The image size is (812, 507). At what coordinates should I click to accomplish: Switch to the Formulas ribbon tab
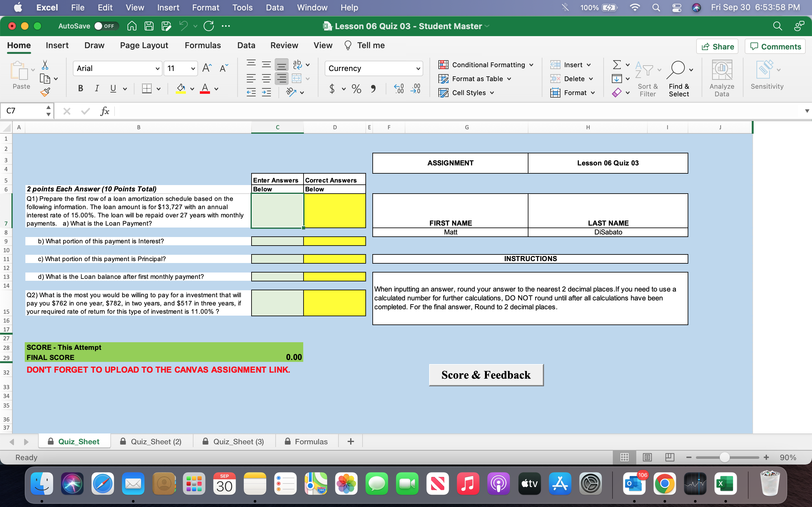point(203,45)
